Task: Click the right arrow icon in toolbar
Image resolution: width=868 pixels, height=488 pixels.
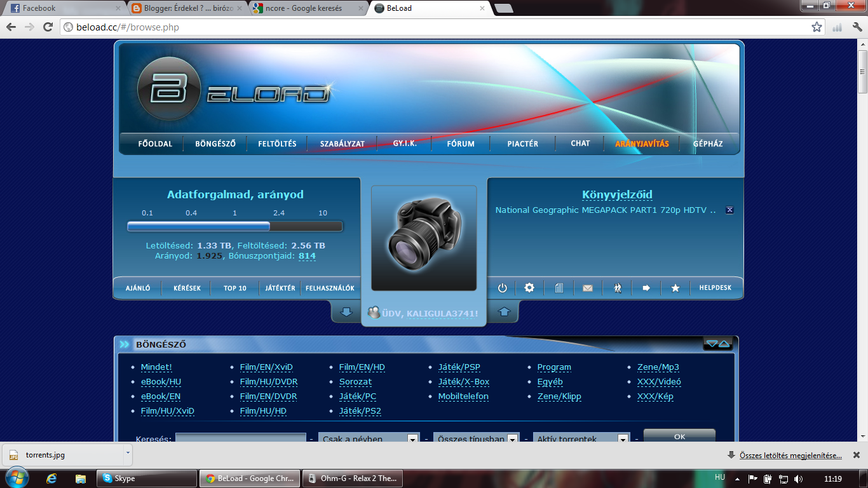Action: pyautogui.click(x=646, y=288)
